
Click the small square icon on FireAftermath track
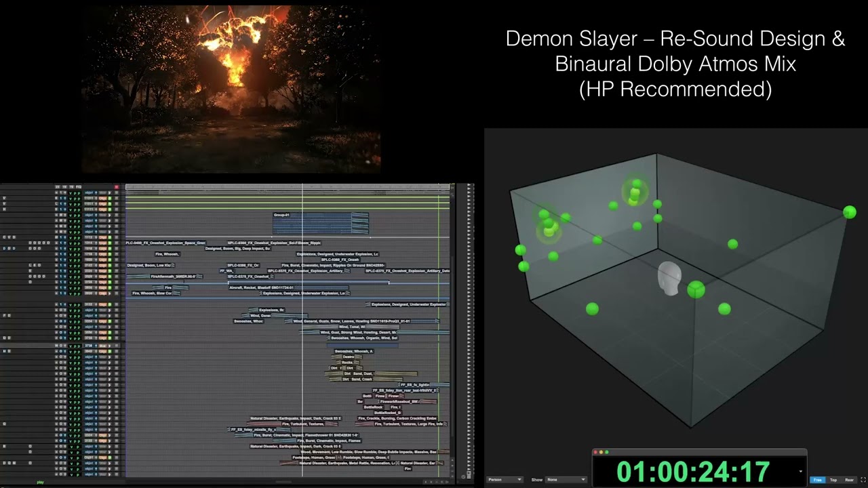coord(117,277)
